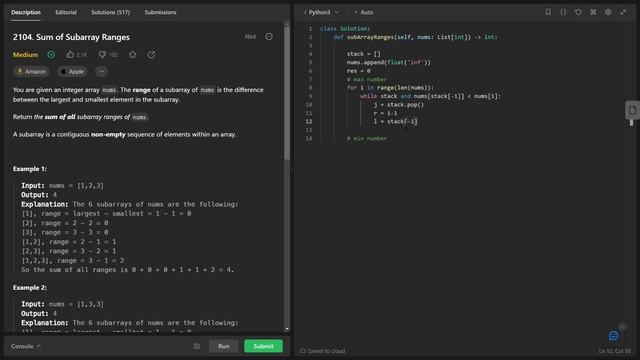Click the '# min number' comment line
This screenshot has width=640, height=360.
pyautogui.click(x=367, y=138)
